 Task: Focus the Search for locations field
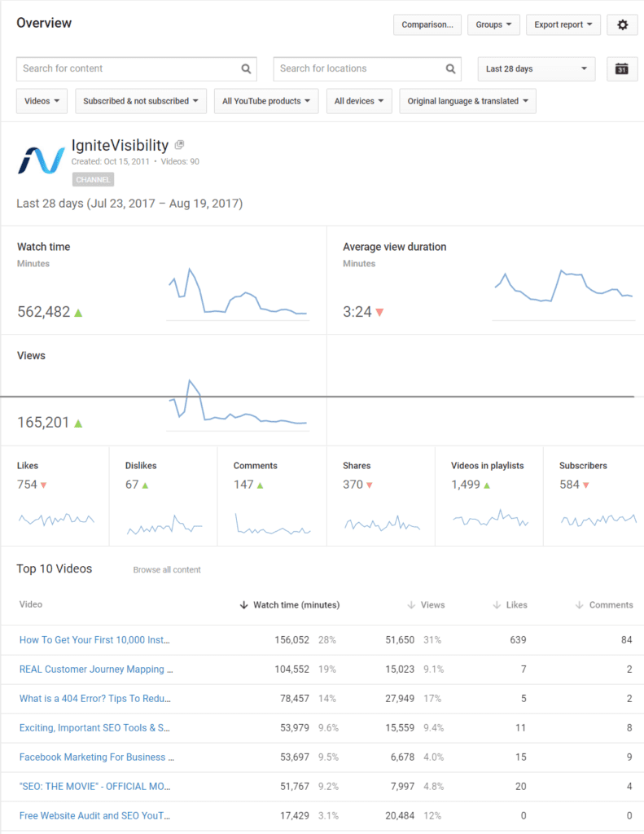click(x=367, y=68)
